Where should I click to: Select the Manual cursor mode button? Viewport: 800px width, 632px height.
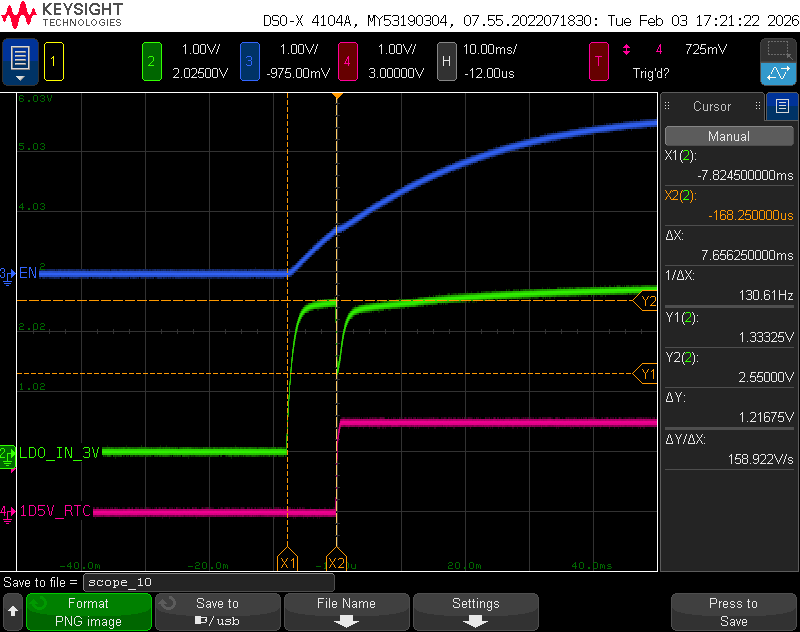click(x=729, y=136)
